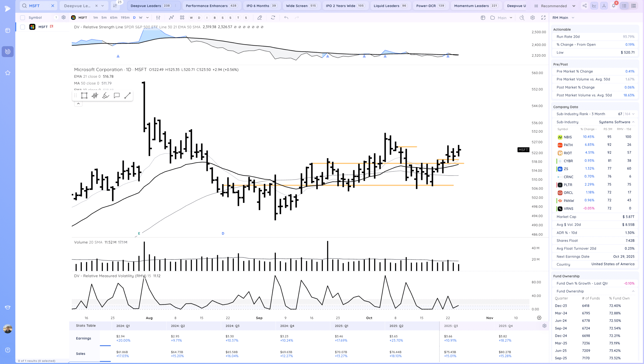644x364 pixels.
Task: Toggle the red flag on MSFT
Action: point(52,26)
